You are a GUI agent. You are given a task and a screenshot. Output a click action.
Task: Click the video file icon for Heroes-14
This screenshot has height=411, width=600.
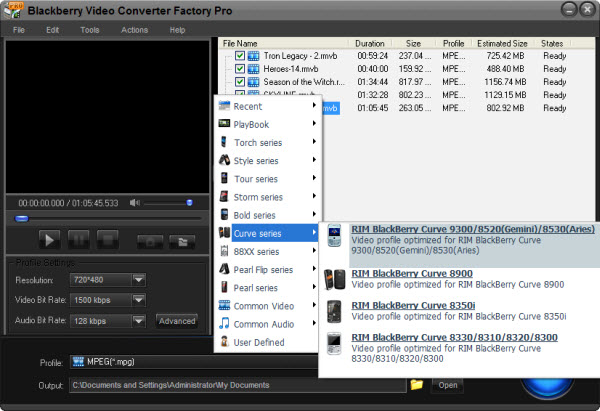pyautogui.click(x=253, y=69)
